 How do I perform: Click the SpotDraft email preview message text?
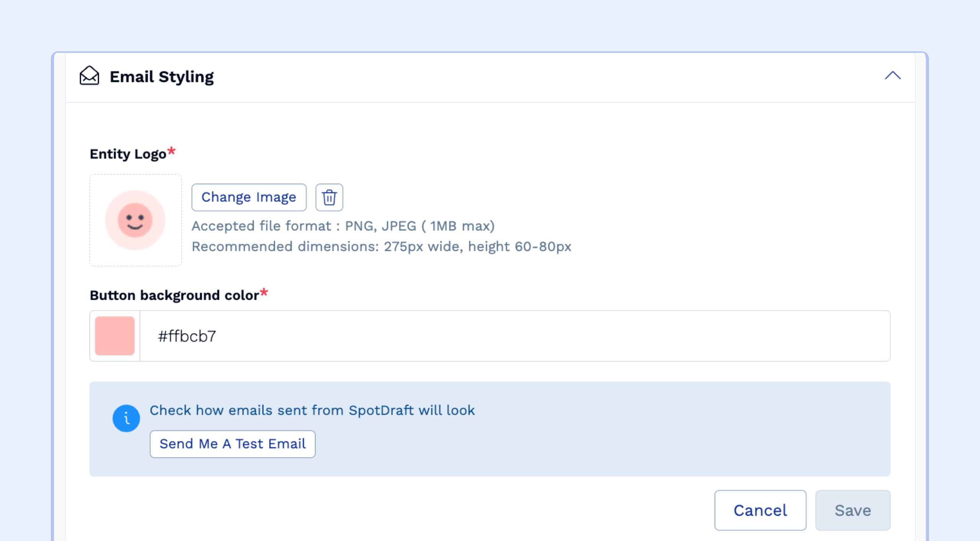coord(312,410)
